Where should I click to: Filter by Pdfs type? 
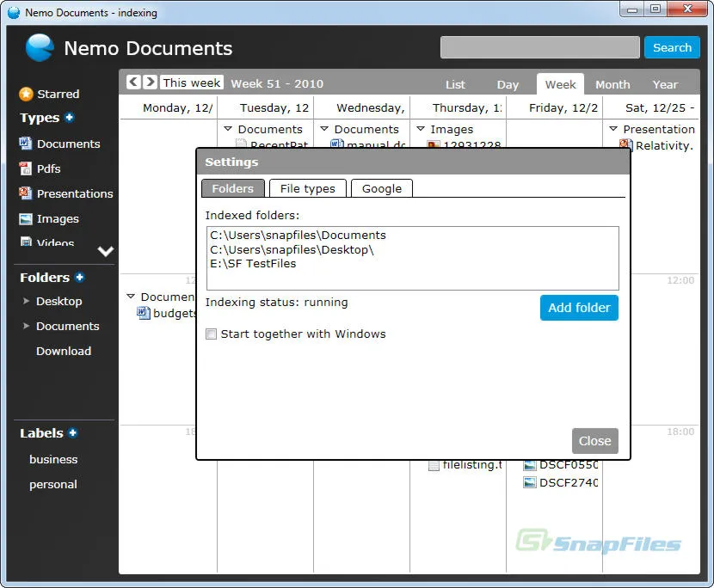click(40, 168)
